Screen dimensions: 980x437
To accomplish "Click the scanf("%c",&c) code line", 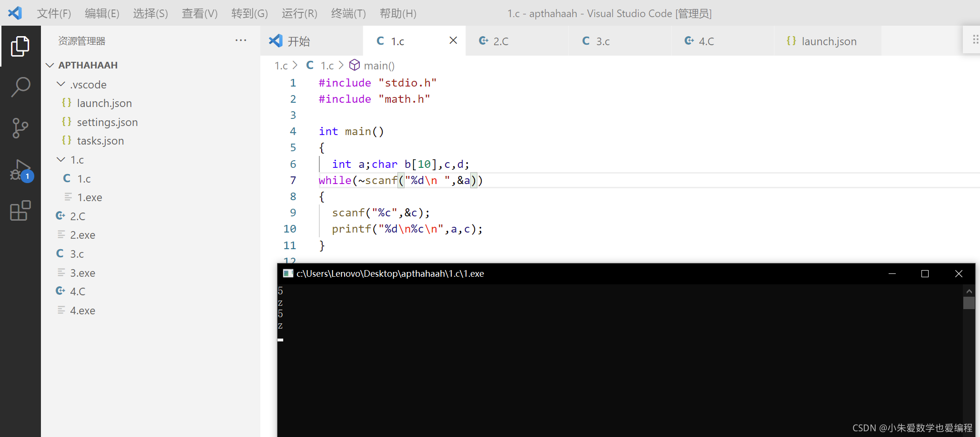I will (x=381, y=213).
